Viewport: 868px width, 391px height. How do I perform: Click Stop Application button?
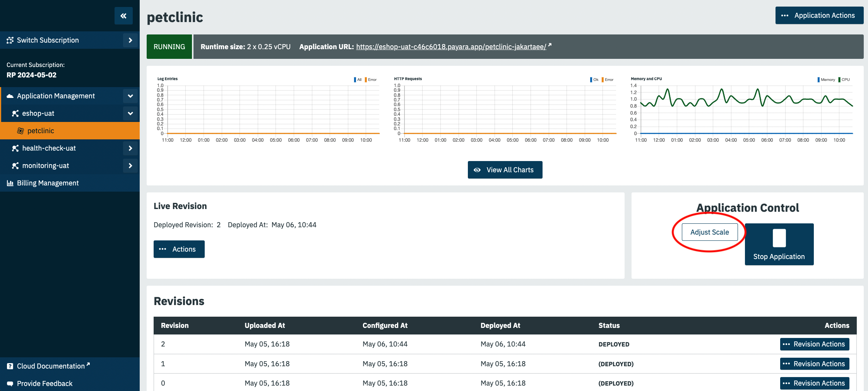[x=779, y=244]
